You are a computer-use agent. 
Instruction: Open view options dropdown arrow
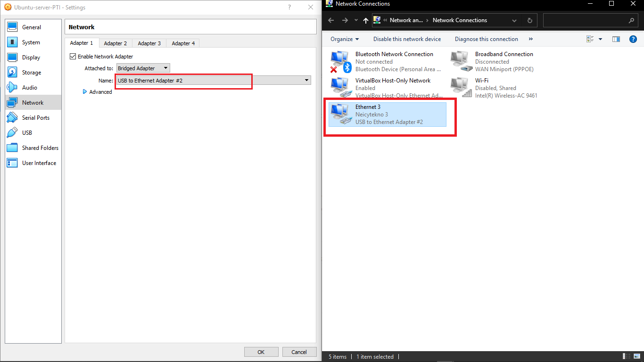[x=600, y=39]
